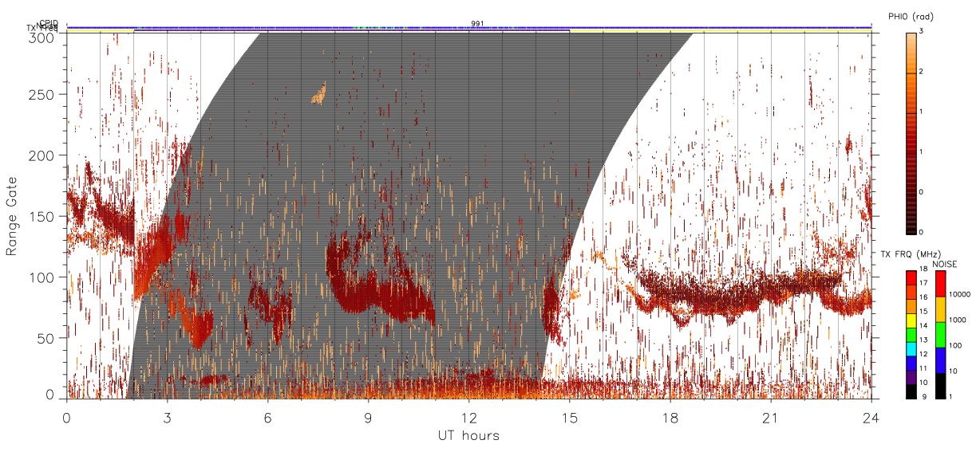Click the purple 10–11 MHz TX FRQ swatch
Viewport: 980px width, 452px height.
coord(913,375)
